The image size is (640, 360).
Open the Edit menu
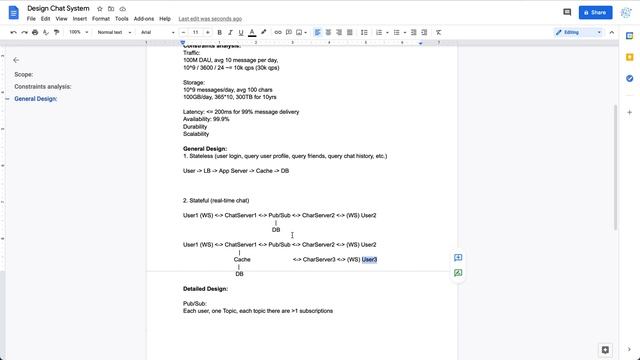[45, 19]
